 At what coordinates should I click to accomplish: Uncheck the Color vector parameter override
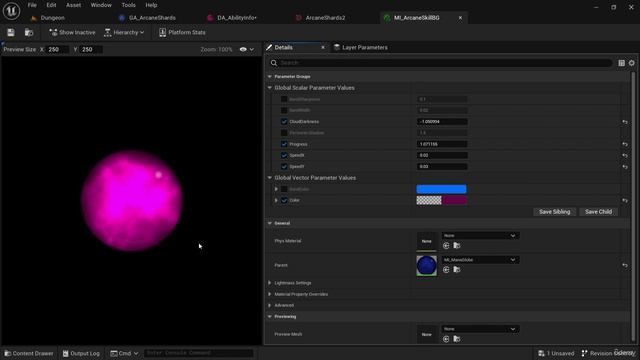[284, 200]
